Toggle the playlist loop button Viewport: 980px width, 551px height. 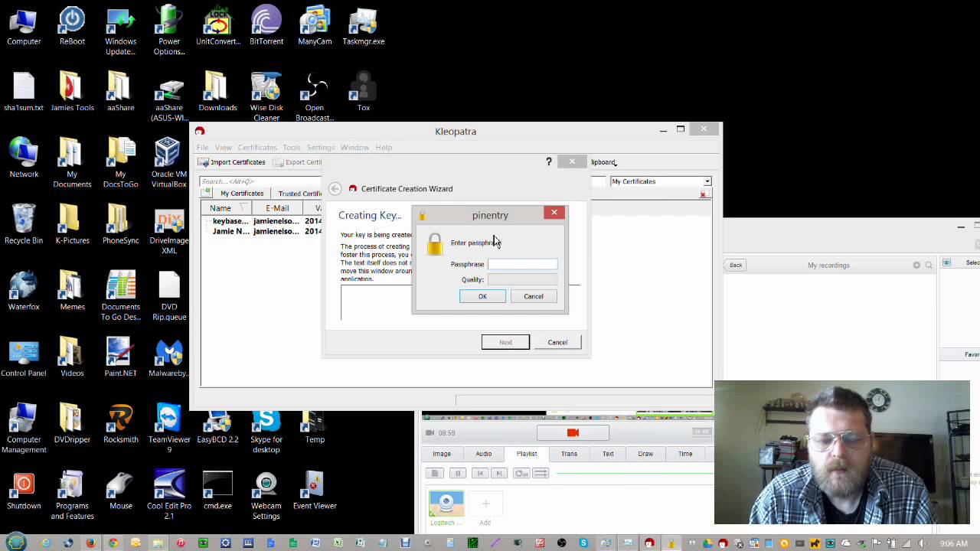coord(522,474)
